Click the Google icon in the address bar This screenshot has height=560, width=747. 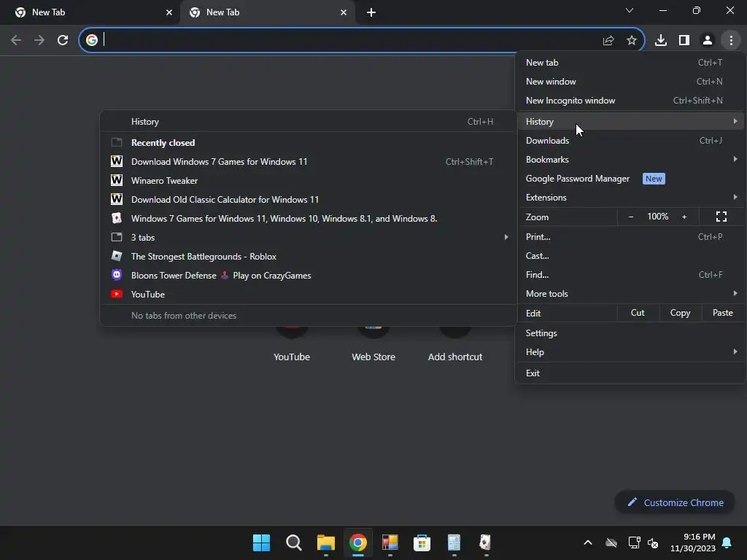coord(92,40)
